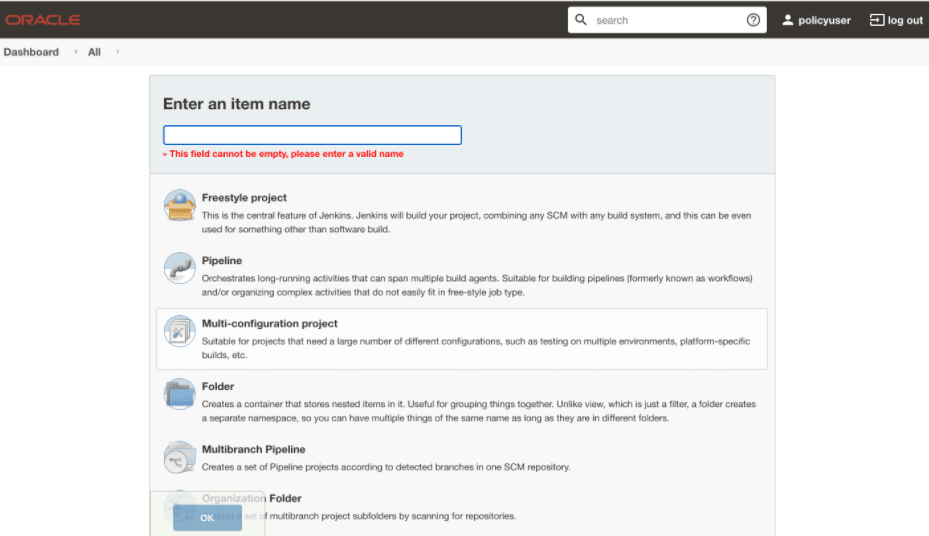Click the log out link

tap(896, 20)
